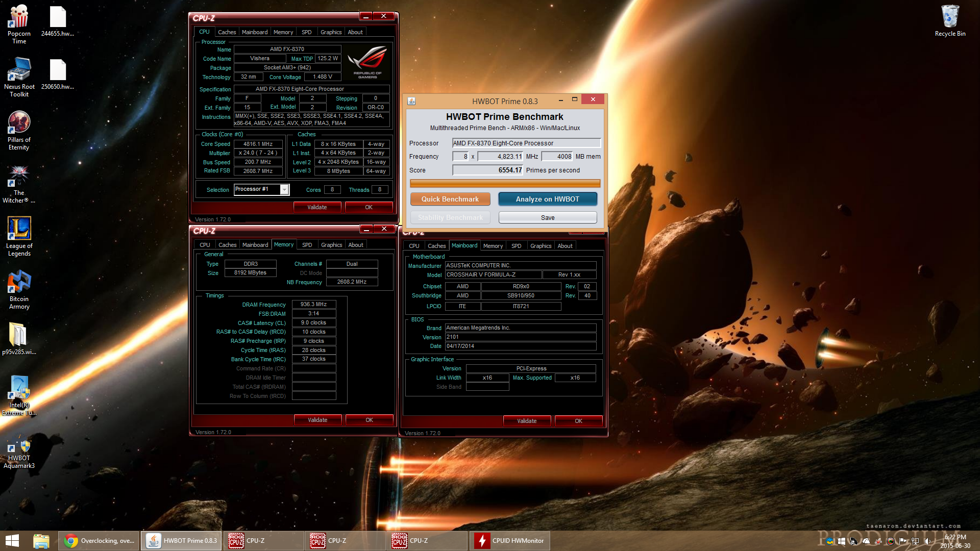Launch The Witcher desktop shortcut

coord(19,184)
